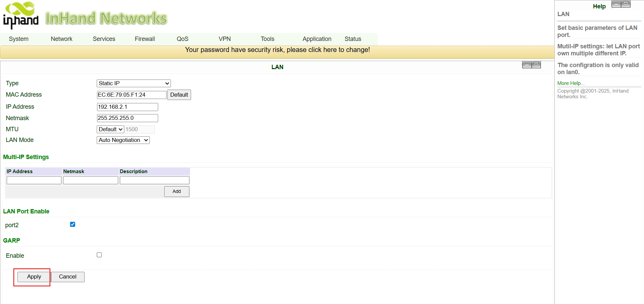
Task: Focus the Multi-IP Netmask input
Action: pos(91,180)
